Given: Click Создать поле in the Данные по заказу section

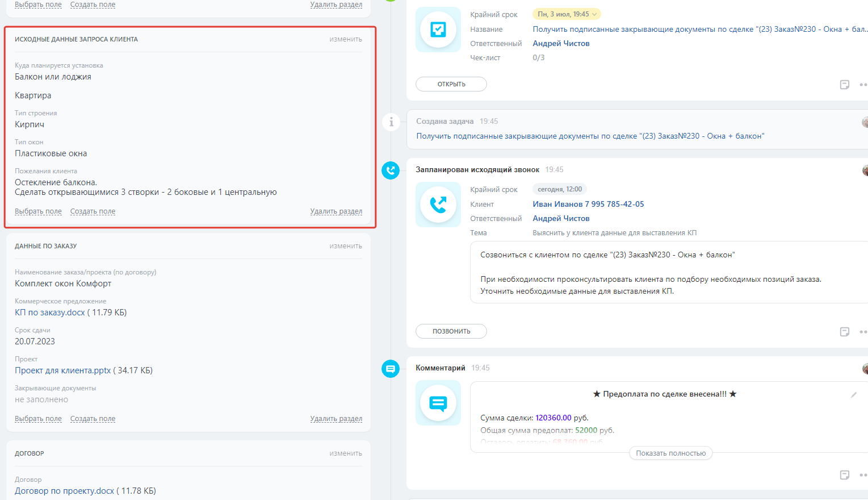Looking at the screenshot, I should pos(93,419).
